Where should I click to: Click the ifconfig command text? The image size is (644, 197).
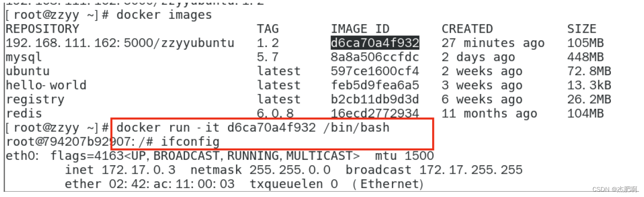190,142
